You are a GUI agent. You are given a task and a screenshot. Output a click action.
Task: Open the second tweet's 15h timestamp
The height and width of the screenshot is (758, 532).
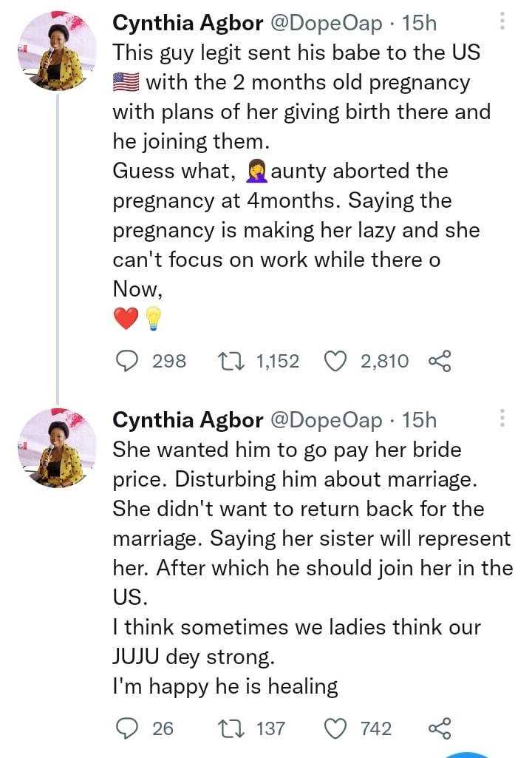(419, 421)
